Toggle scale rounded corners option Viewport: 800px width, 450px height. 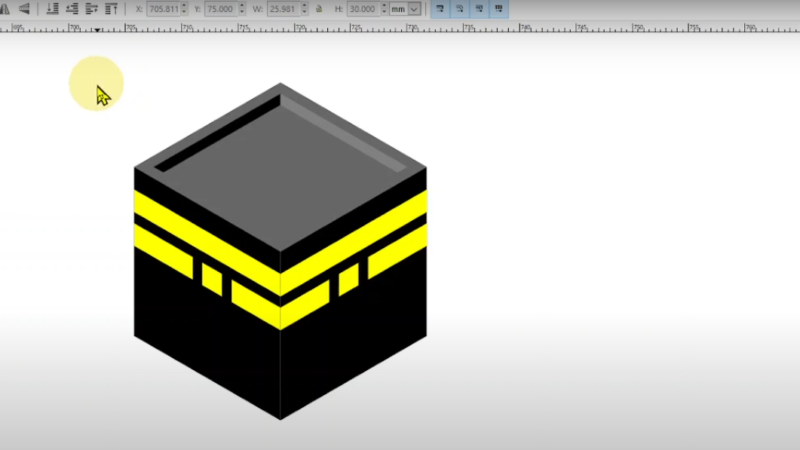[459, 9]
